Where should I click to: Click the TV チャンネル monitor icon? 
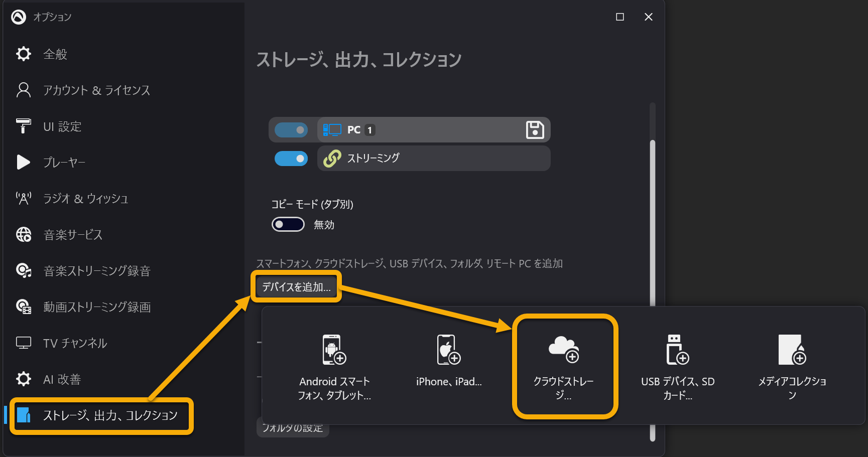point(24,343)
